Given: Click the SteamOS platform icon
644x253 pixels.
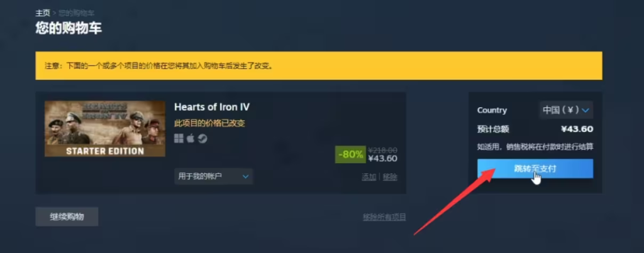Looking at the screenshot, I should pyautogui.click(x=202, y=139).
